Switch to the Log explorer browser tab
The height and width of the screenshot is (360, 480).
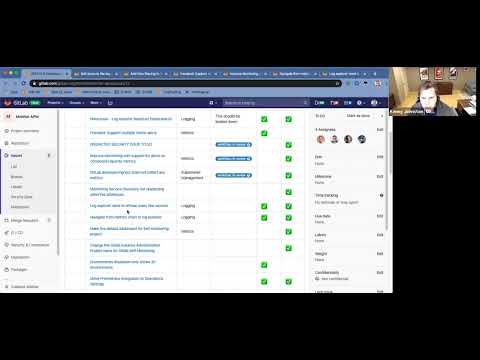coord(344,74)
